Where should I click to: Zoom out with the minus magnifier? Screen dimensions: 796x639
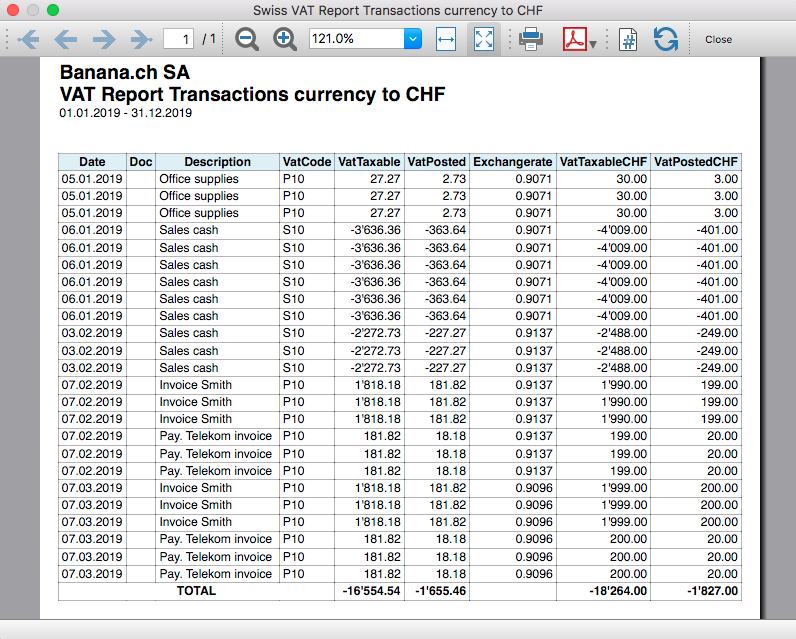click(247, 40)
